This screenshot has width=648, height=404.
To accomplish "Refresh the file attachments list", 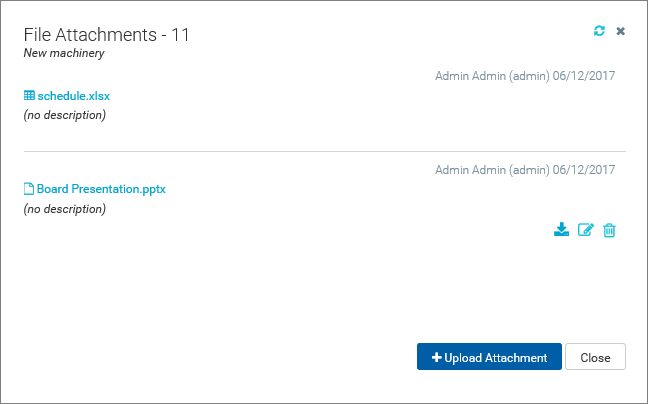I will point(599,31).
